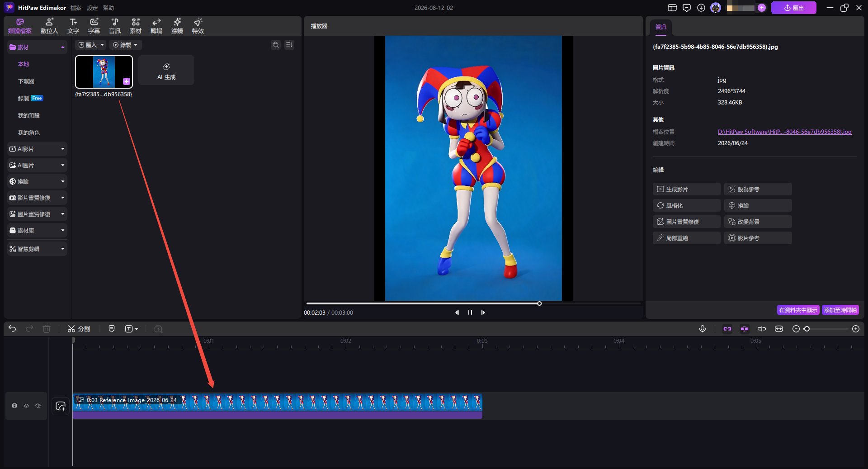Open the 濾鏡 filters panel

tap(177, 26)
